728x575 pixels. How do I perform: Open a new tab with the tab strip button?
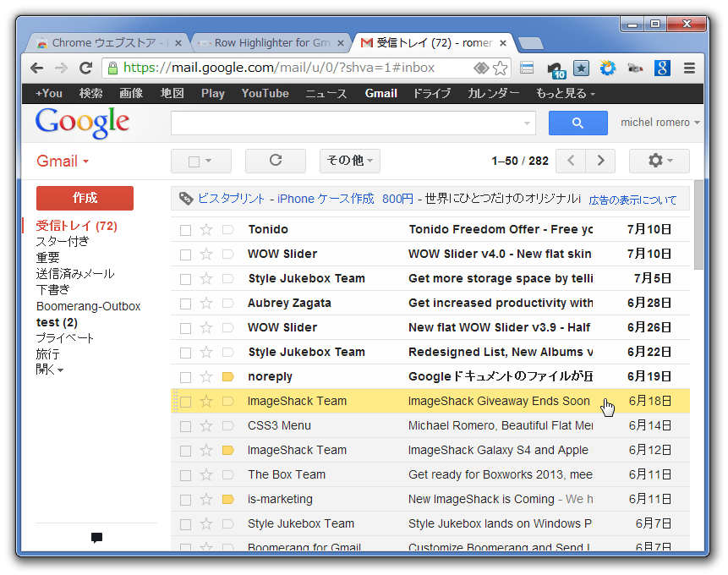[x=531, y=44]
